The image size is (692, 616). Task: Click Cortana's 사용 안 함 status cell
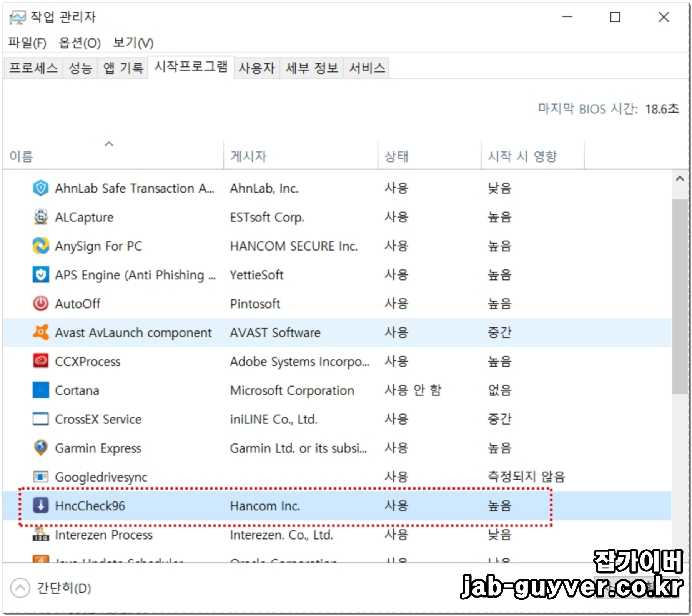(413, 390)
